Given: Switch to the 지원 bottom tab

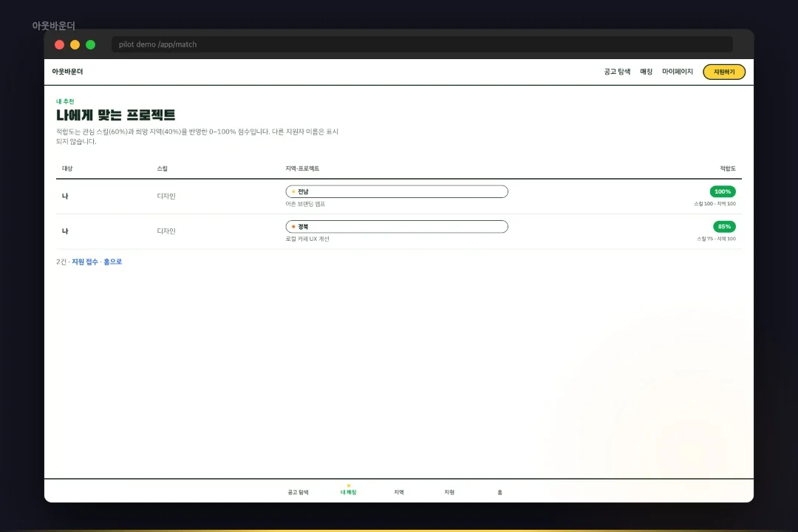Looking at the screenshot, I should (449, 492).
